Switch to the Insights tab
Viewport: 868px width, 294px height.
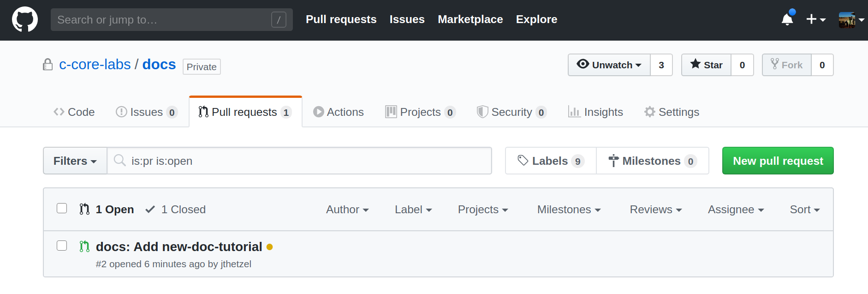click(x=595, y=112)
